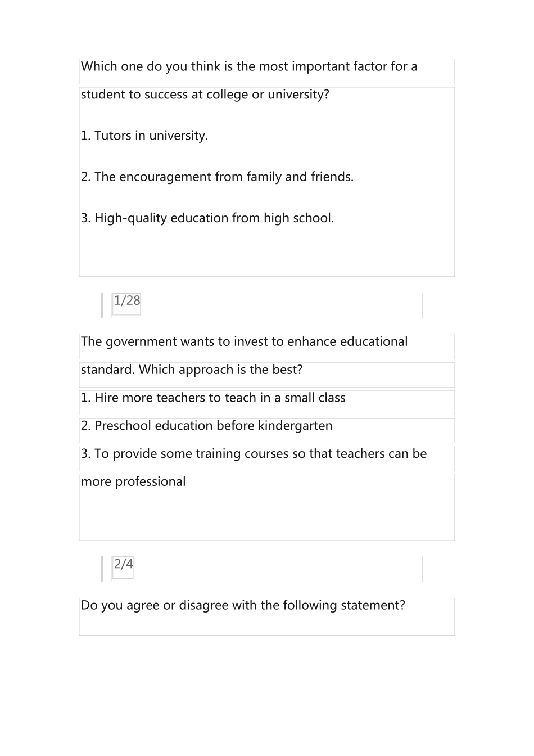
Task: Choose "2. Preschool education before kindergarten"
Action: pyautogui.click(x=206, y=426)
